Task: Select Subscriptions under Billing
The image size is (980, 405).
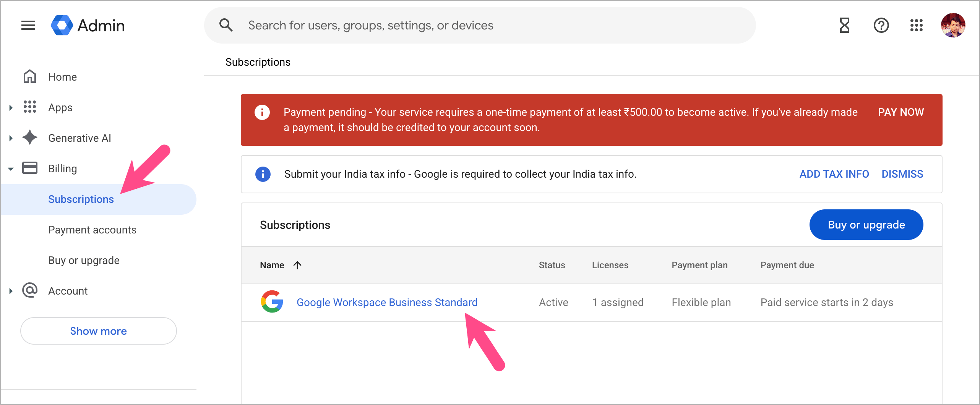Action: coord(81,199)
